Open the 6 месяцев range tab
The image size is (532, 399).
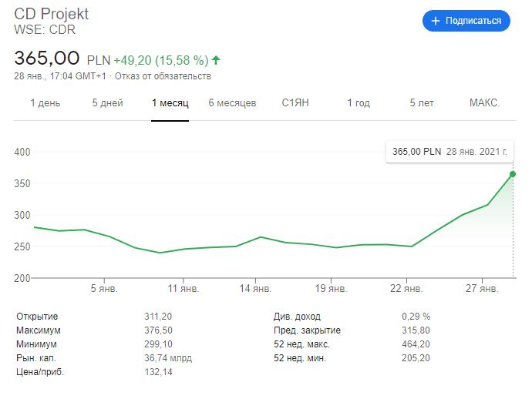232,102
